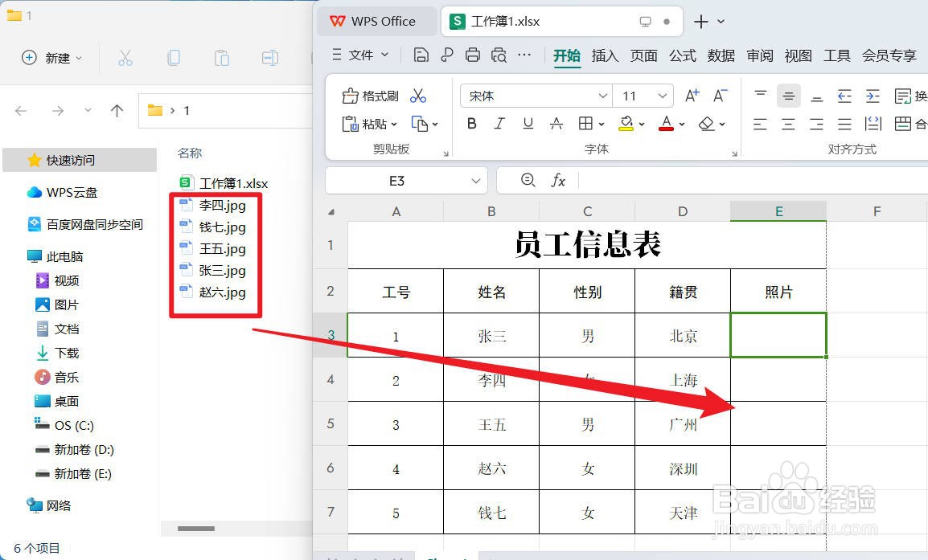The width and height of the screenshot is (928, 560).
Task: Toggle Underline formatting
Action: click(x=528, y=124)
